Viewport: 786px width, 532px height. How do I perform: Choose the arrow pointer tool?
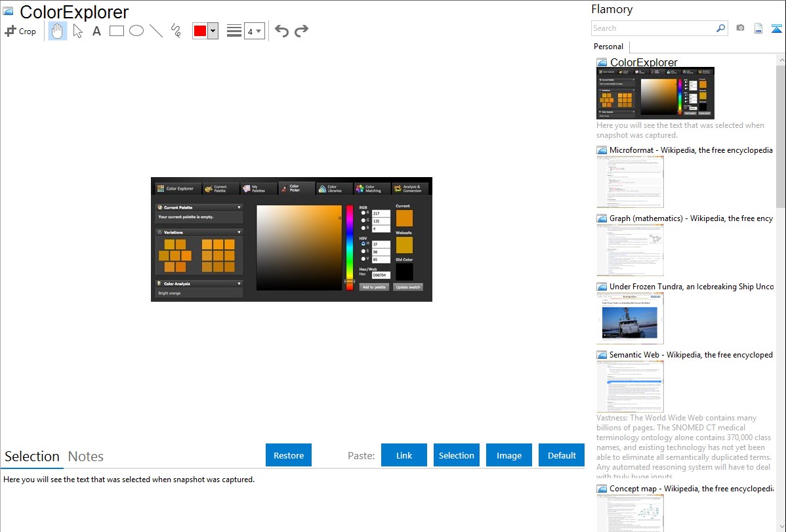(77, 31)
